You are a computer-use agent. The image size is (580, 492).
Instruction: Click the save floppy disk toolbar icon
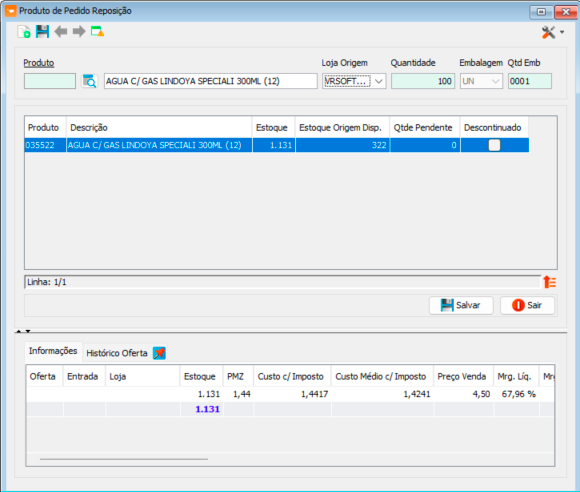(x=42, y=32)
